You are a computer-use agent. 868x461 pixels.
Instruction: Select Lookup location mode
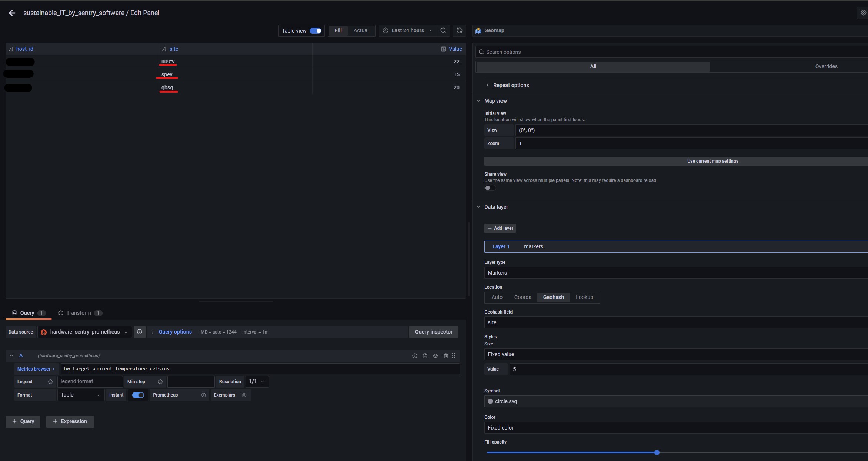584,297
